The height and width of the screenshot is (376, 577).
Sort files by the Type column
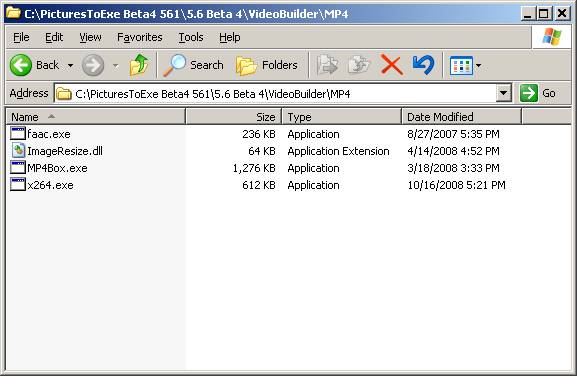(x=341, y=117)
